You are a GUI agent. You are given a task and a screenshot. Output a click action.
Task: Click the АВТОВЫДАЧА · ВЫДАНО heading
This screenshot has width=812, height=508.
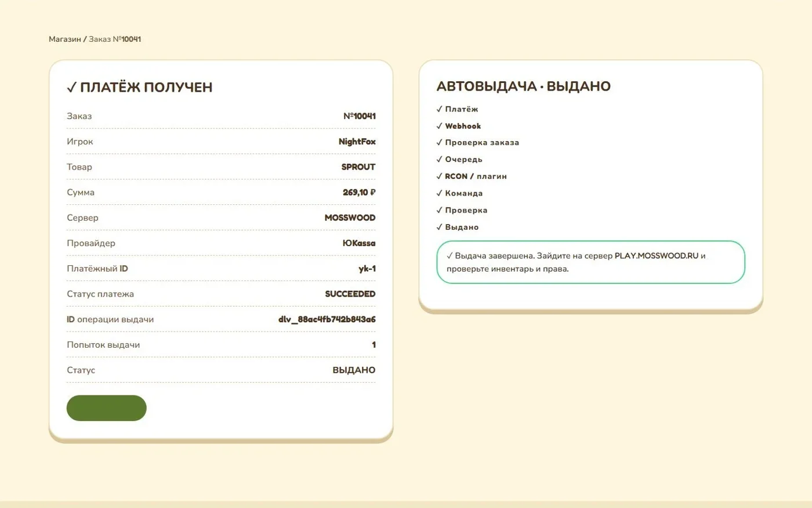pos(524,87)
